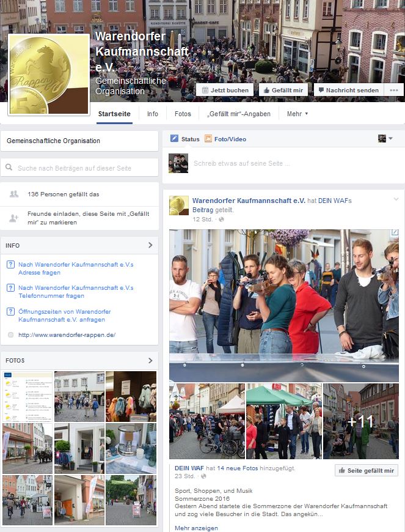Screen dimensions: 405x532
Task: Open the post options chevron
Action: coord(396,199)
